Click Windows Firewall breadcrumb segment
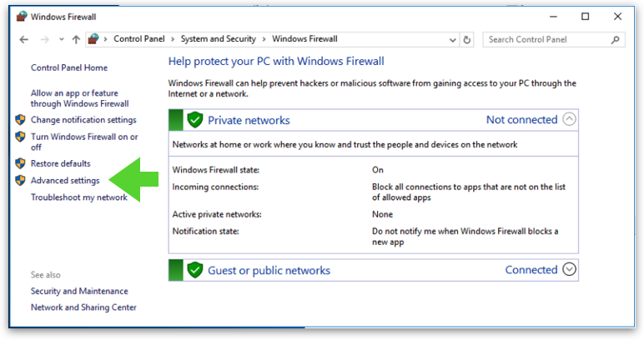The height and width of the screenshot is (340, 644). 304,39
